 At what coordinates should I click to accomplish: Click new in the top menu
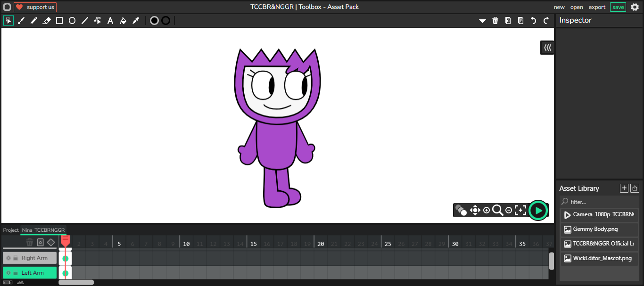point(559,7)
